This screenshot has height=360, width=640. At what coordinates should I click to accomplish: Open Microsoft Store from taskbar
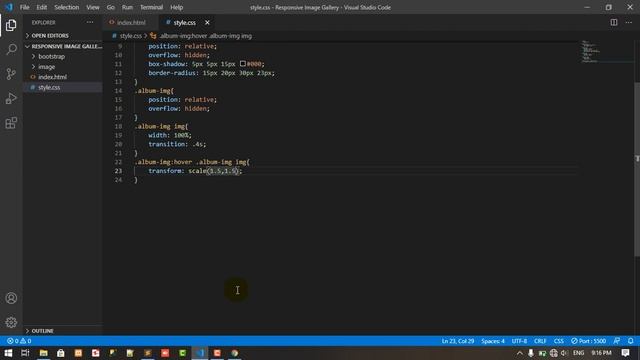[61, 353]
